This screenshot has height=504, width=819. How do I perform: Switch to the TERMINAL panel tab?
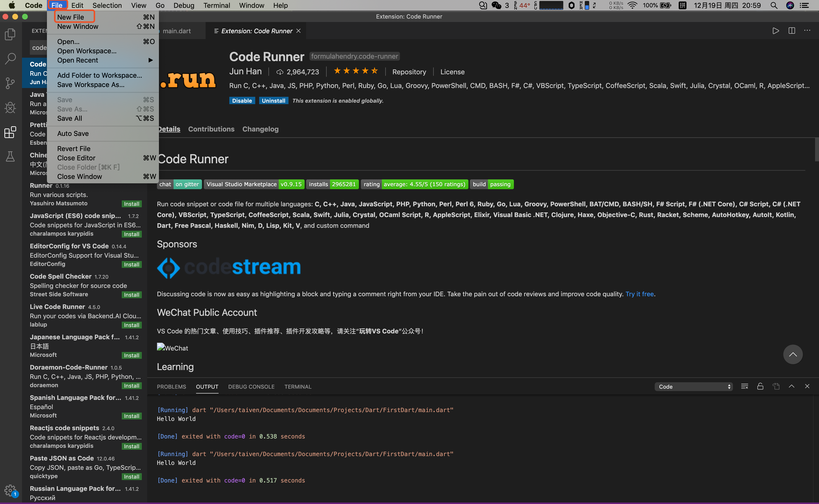(x=298, y=387)
